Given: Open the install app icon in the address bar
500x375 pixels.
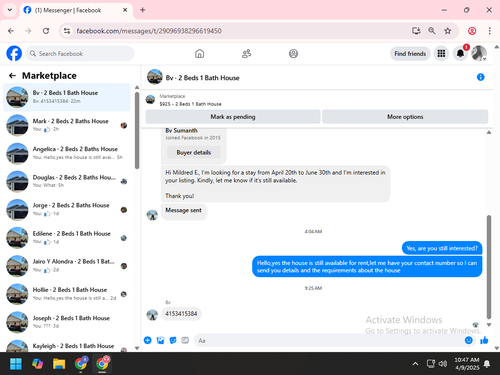Looking at the screenshot, I should click(416, 31).
